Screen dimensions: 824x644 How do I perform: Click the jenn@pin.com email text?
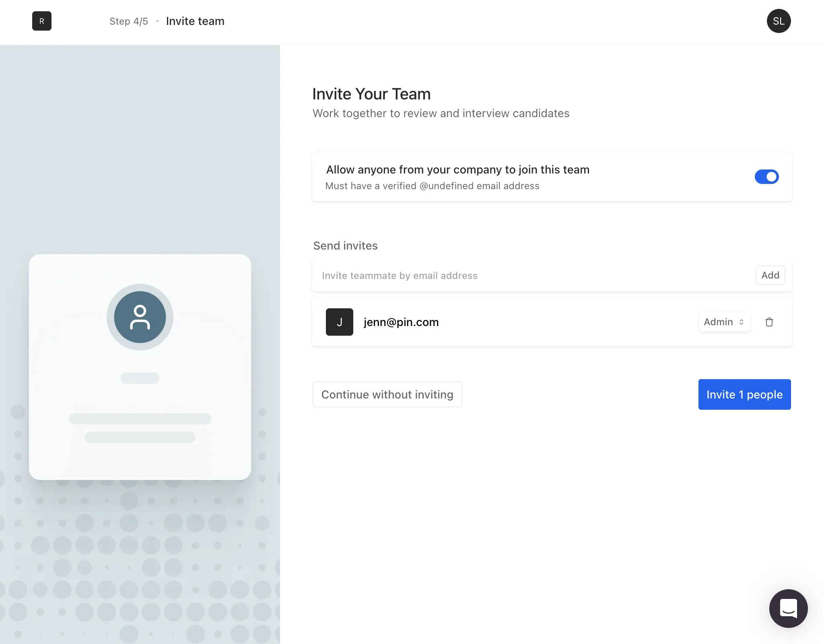pos(401,322)
